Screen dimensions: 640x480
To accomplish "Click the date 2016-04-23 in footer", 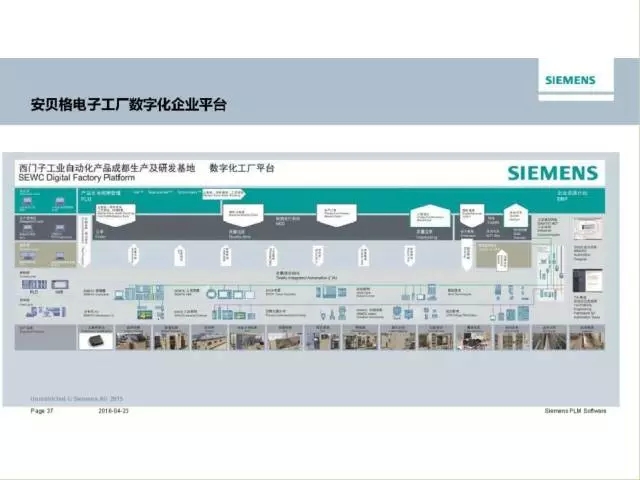I will (x=113, y=411).
